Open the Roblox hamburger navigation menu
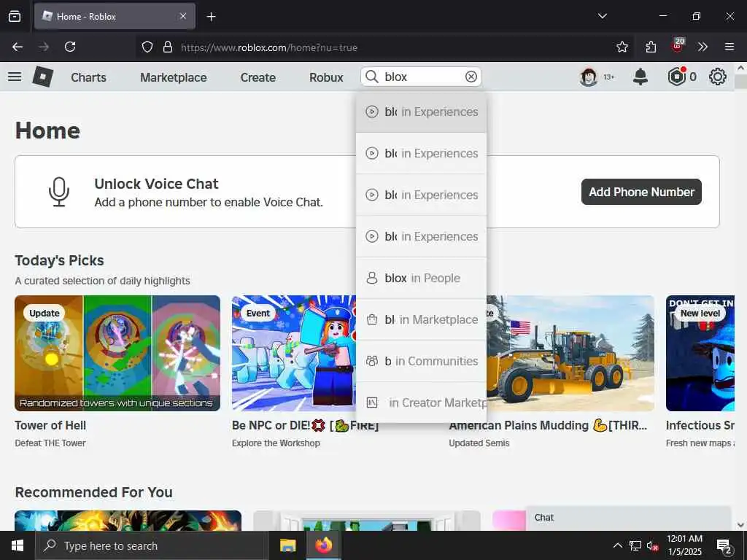 tap(15, 77)
